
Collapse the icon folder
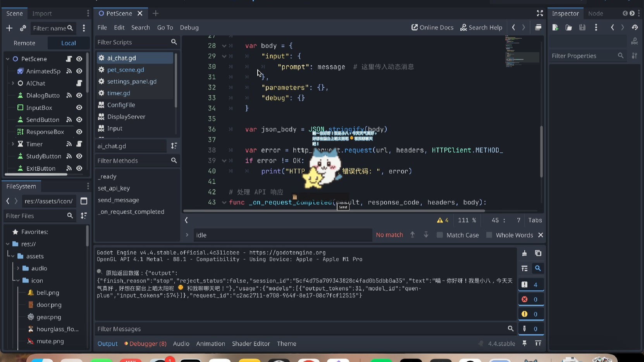18,281
